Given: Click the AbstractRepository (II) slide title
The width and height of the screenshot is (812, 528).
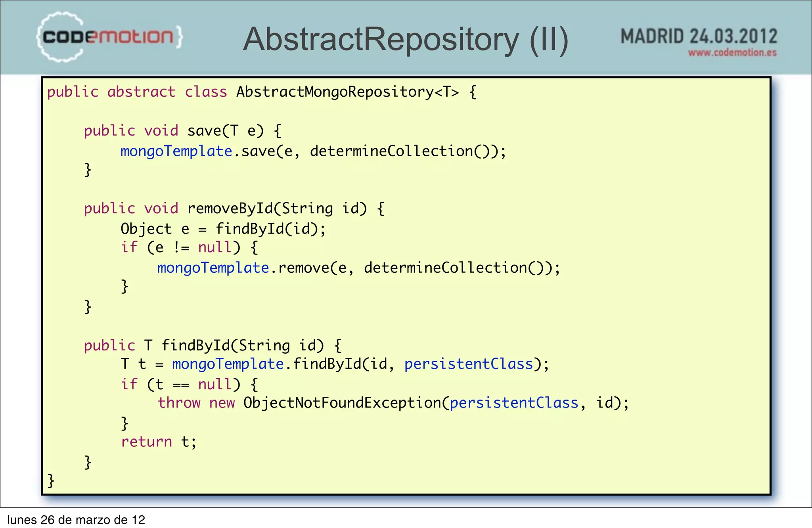Looking at the screenshot, I should tap(405, 40).
